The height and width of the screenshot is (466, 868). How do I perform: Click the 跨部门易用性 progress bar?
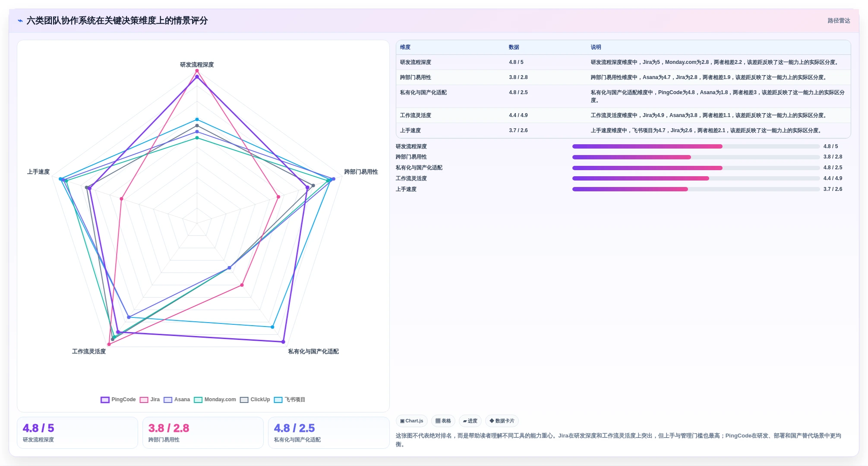696,157
